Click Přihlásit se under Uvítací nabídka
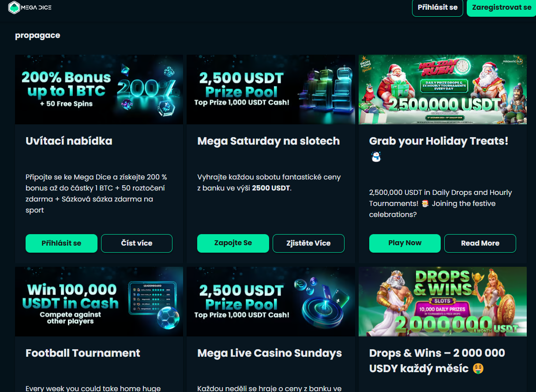 pyautogui.click(x=61, y=243)
